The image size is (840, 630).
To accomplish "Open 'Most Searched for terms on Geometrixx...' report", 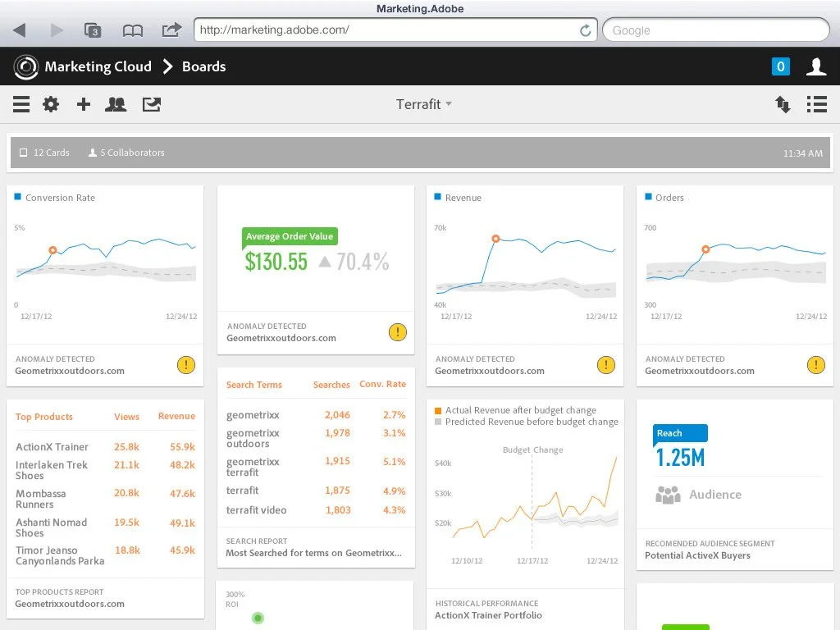I will click(x=314, y=553).
